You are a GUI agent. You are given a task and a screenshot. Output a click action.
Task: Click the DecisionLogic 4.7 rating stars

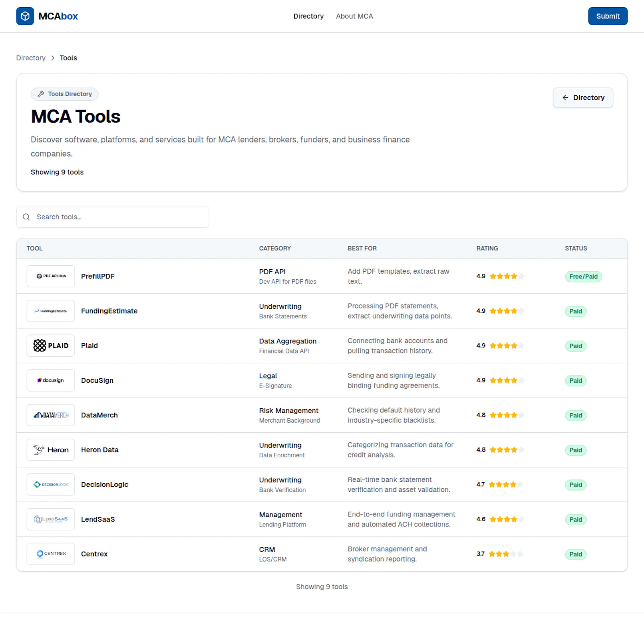[x=506, y=484]
